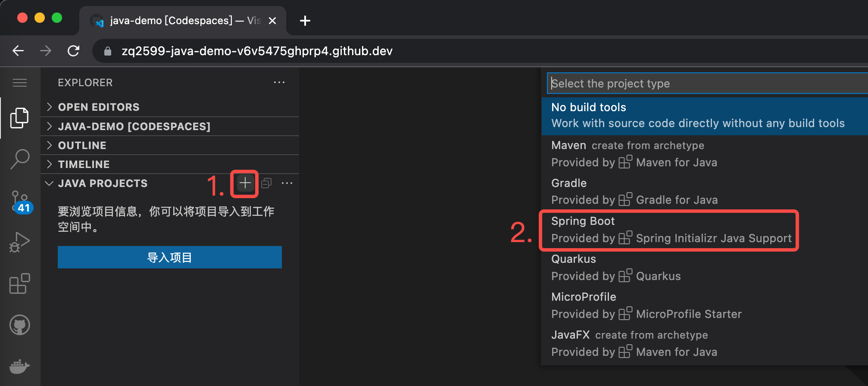Open the Extensions view icon
The width and height of the screenshot is (868, 386).
pos(20,283)
